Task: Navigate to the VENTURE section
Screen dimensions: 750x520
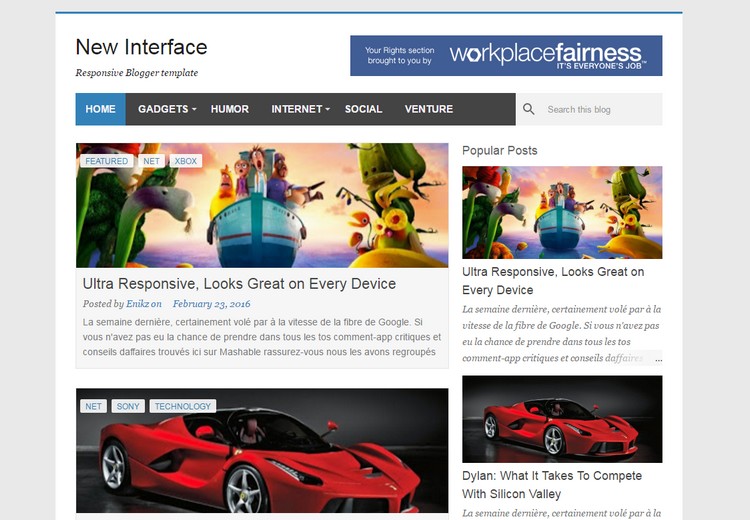Action: tap(429, 109)
